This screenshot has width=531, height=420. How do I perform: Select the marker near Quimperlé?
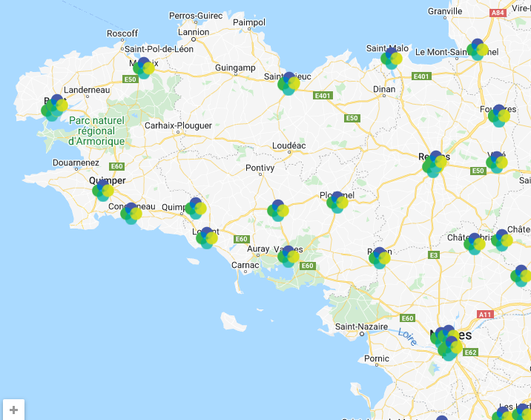click(196, 209)
